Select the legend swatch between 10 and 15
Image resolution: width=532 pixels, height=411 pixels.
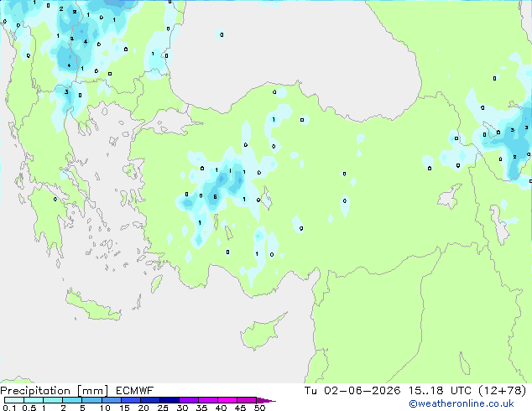pyautogui.click(x=111, y=400)
